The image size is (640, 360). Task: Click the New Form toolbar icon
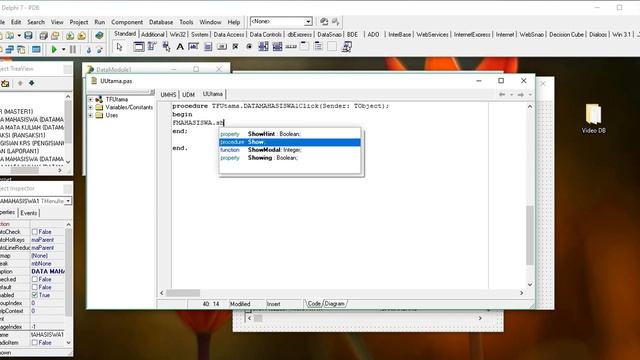click(36, 49)
